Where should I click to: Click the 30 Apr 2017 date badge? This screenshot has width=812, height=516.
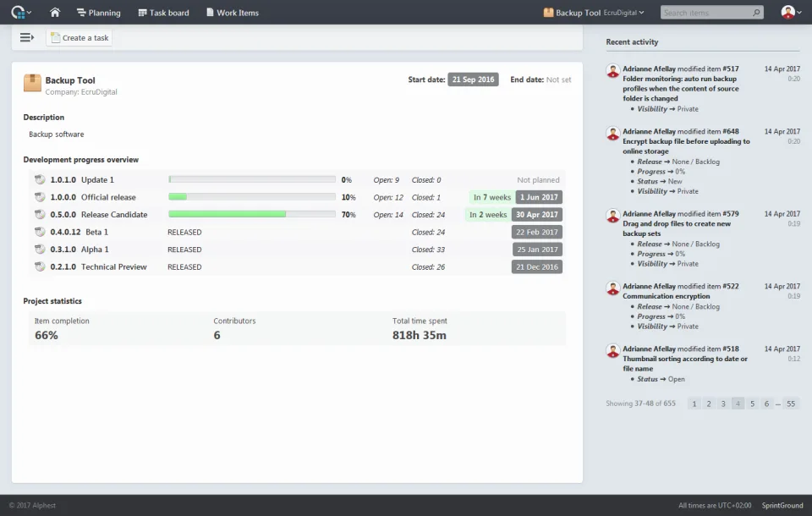click(536, 215)
